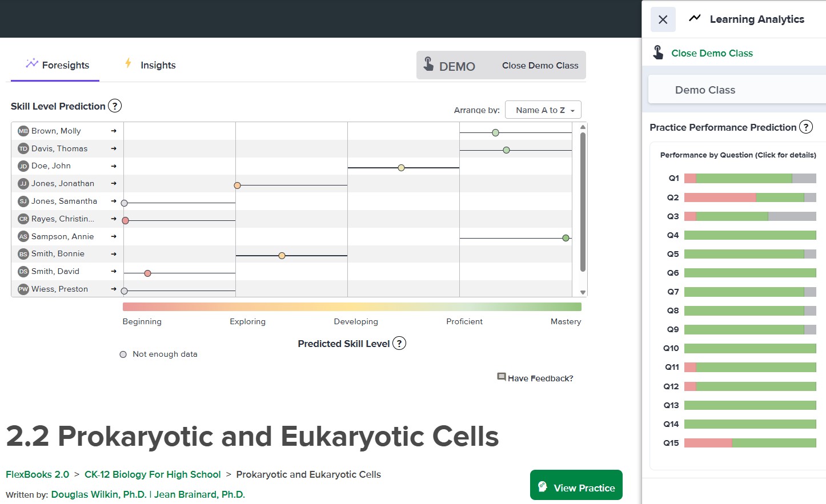Open Predicted Skill Level help icon
The height and width of the screenshot is (504, 826).
pyautogui.click(x=399, y=343)
